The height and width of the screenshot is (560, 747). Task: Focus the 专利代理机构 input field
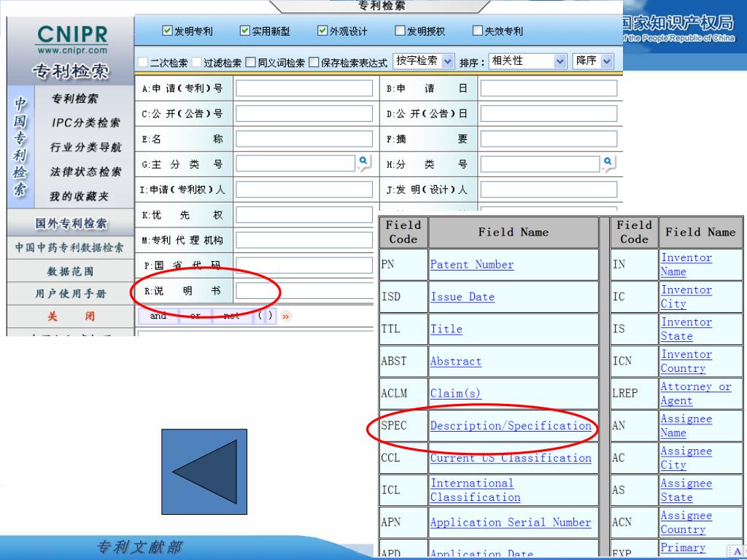304,240
